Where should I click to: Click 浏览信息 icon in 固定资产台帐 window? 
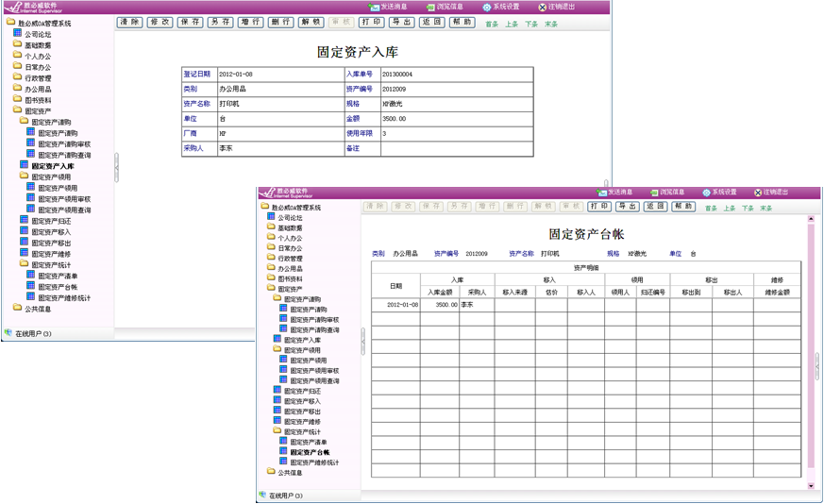[x=654, y=193]
